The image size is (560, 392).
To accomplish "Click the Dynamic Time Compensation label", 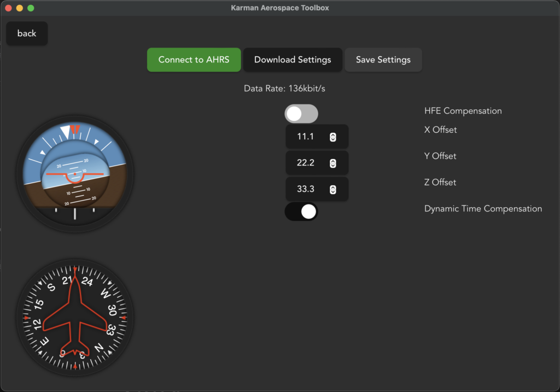I will pyautogui.click(x=483, y=208).
